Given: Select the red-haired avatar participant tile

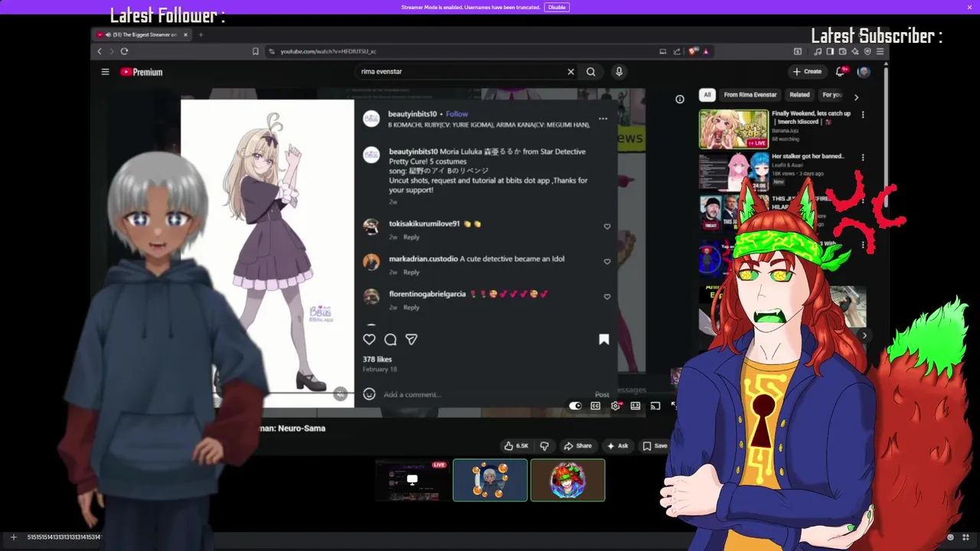Looking at the screenshot, I should coord(568,480).
